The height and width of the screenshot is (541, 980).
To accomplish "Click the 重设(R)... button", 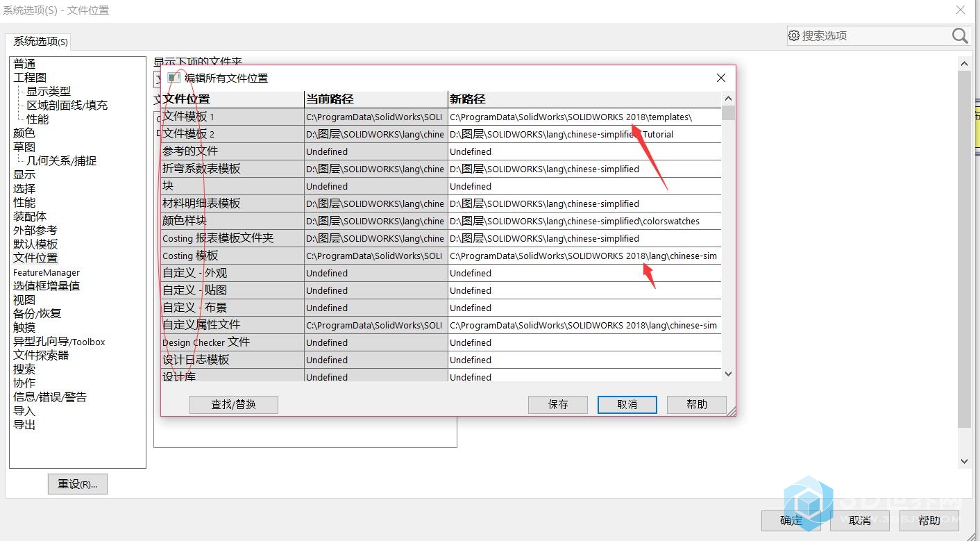I will point(78,484).
